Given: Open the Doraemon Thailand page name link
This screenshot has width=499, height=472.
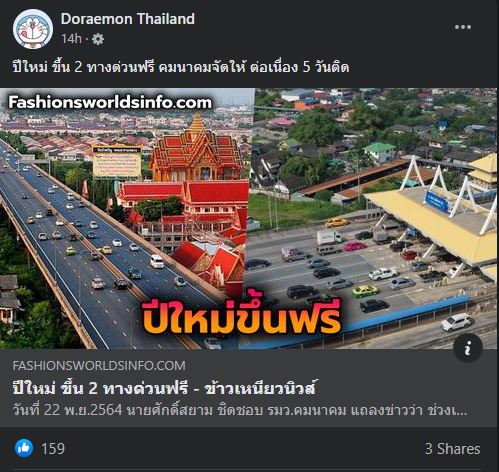Looking at the screenshot, I should 128,19.
